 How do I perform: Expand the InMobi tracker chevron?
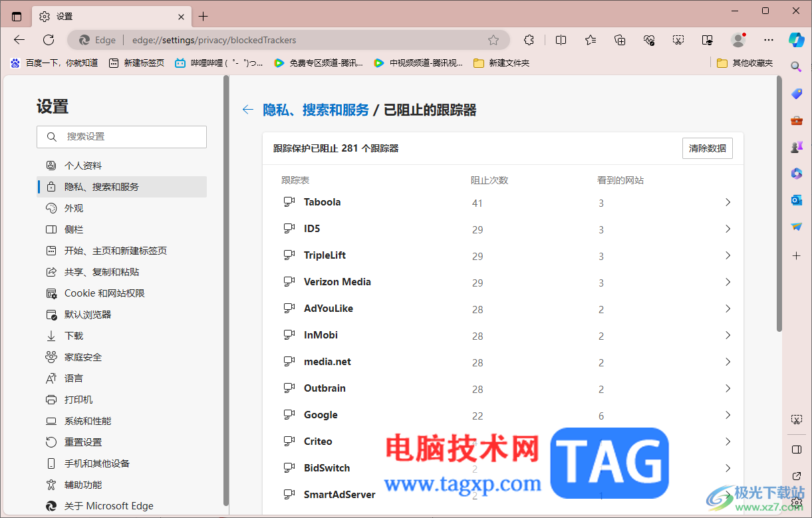(x=728, y=335)
